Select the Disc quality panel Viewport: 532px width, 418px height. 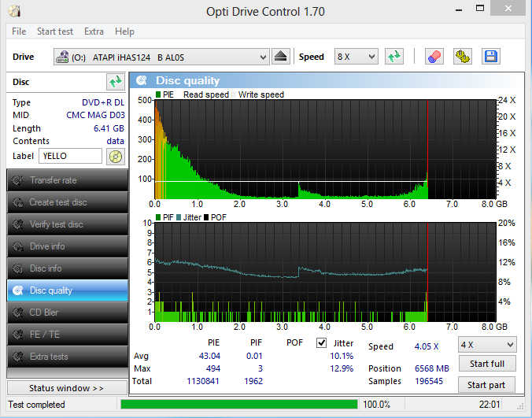68,290
